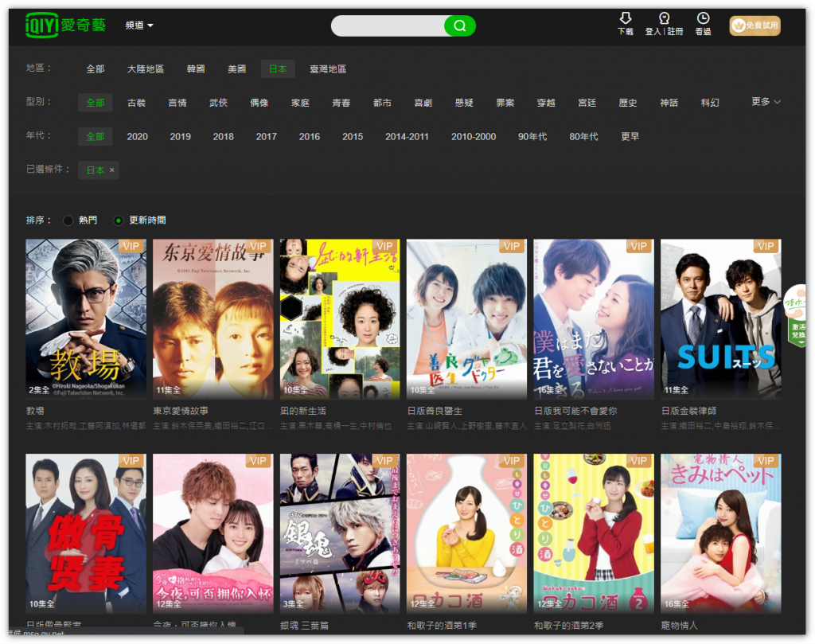The height and width of the screenshot is (644, 815).
Task: Filter by year 2015
Action: click(x=353, y=136)
